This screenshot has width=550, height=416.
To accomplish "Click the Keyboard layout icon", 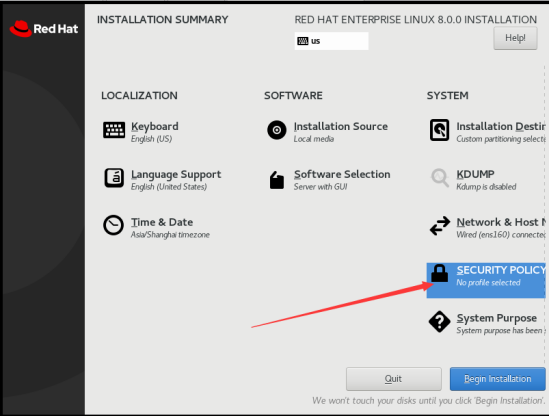I will pos(114,130).
